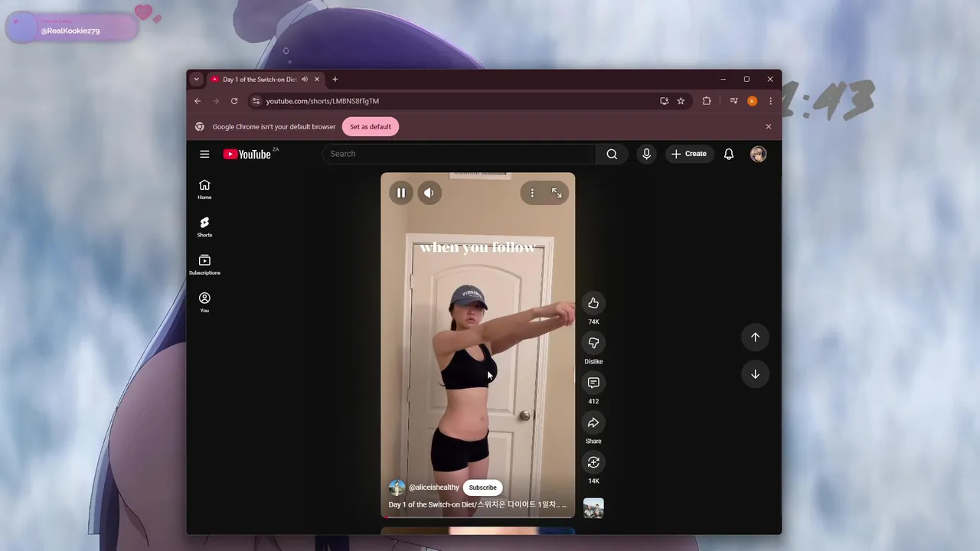Mute the tab via its speaker icon
Screen dimensions: 980x551
(x=305, y=80)
